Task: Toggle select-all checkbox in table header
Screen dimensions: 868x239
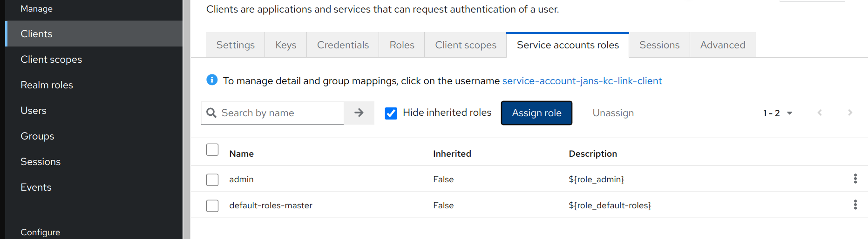Action: [212, 150]
